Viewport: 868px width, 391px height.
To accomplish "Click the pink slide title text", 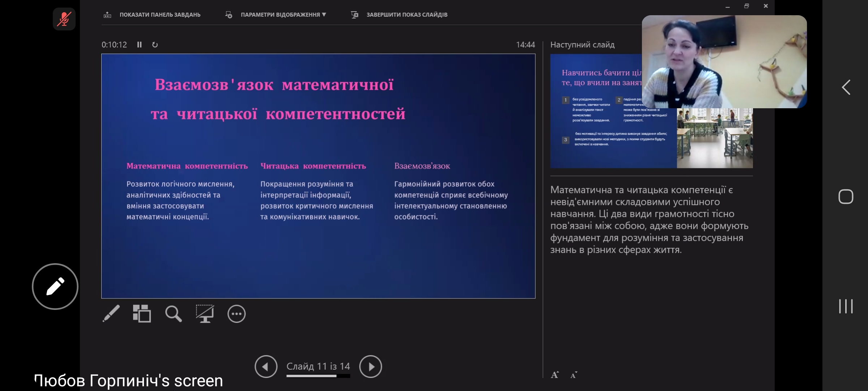I will 278,99.
